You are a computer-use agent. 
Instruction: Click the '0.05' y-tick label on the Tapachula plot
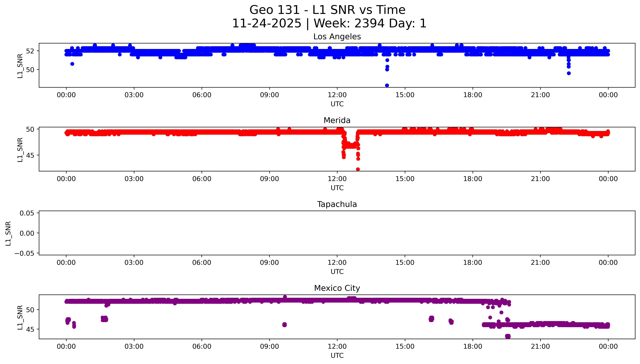pos(27,213)
